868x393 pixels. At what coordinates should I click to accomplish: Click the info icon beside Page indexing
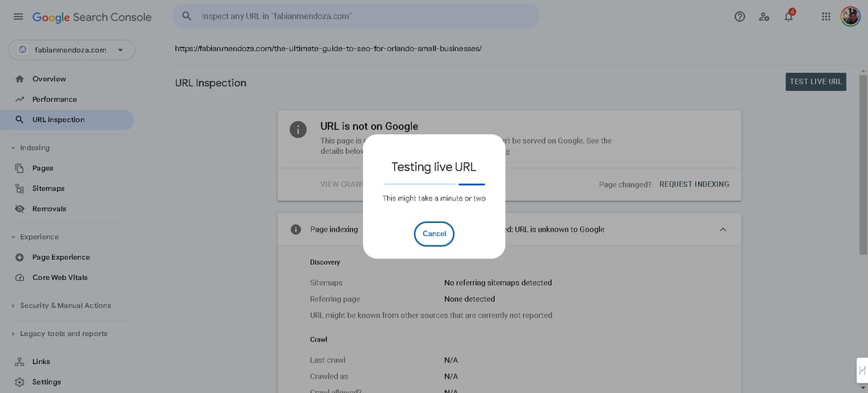point(296,229)
